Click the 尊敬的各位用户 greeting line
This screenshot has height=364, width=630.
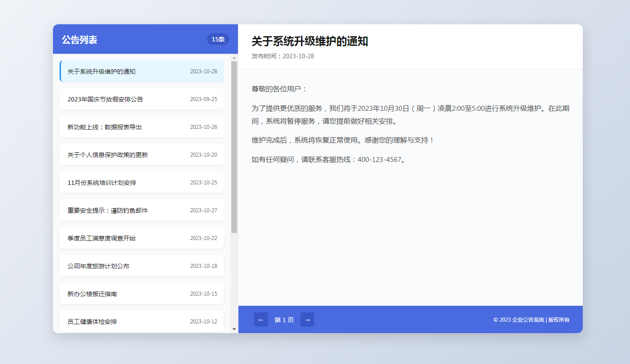(x=279, y=89)
